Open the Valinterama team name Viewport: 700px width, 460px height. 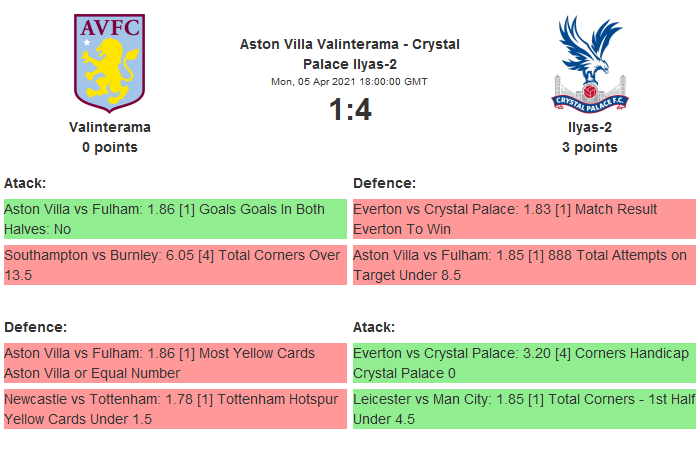110,127
